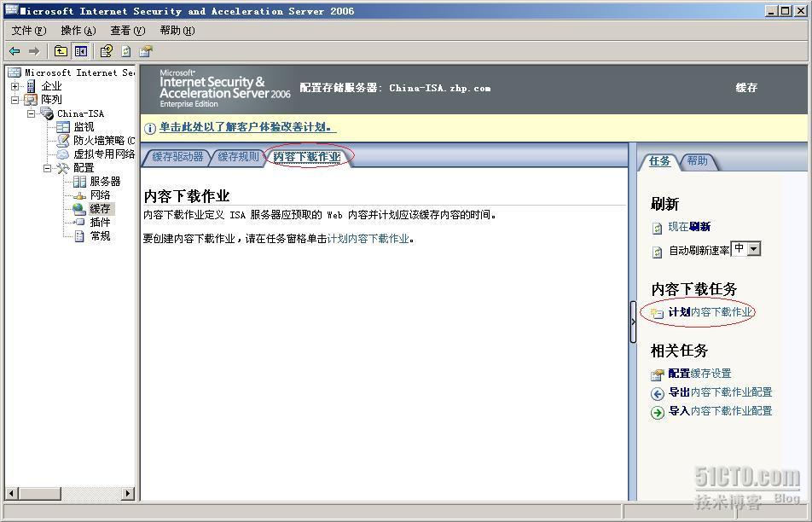This screenshot has width=812, height=522.
Task: Expand the 企业 tree node
Action: (15, 86)
